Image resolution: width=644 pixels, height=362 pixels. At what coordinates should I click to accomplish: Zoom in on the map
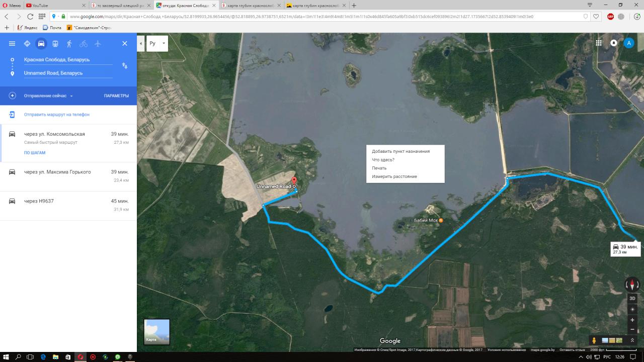pyautogui.click(x=632, y=320)
